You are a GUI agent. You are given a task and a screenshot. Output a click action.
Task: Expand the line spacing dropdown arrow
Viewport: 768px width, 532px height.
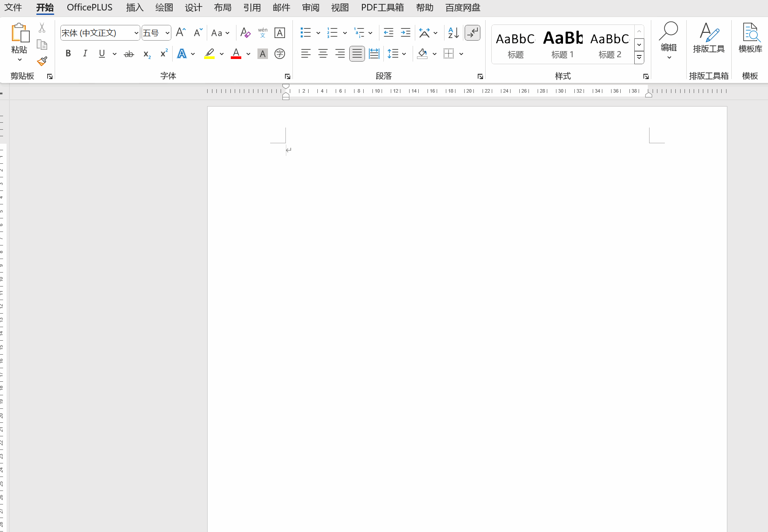coord(404,54)
